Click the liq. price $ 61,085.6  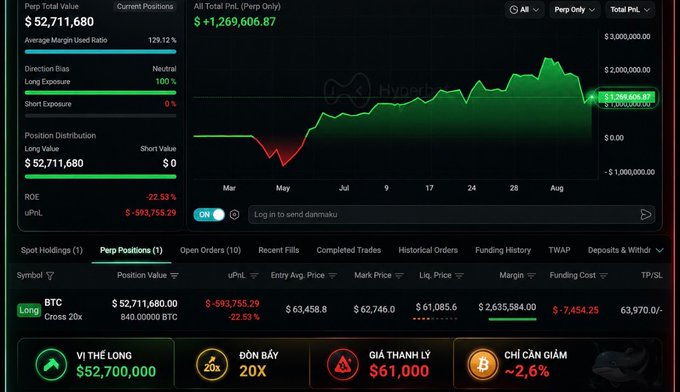coord(436,307)
